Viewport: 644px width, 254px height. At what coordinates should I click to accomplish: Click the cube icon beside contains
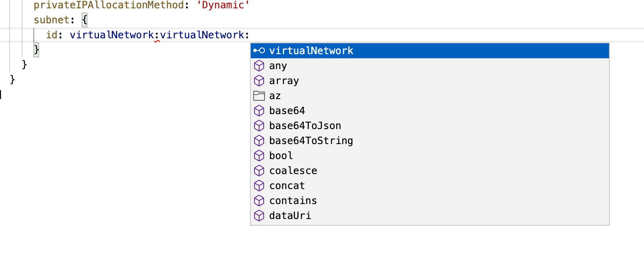click(x=259, y=200)
